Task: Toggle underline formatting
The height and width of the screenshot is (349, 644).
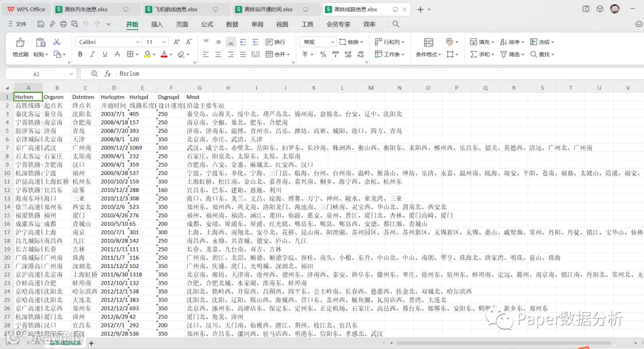Action: pos(105,54)
